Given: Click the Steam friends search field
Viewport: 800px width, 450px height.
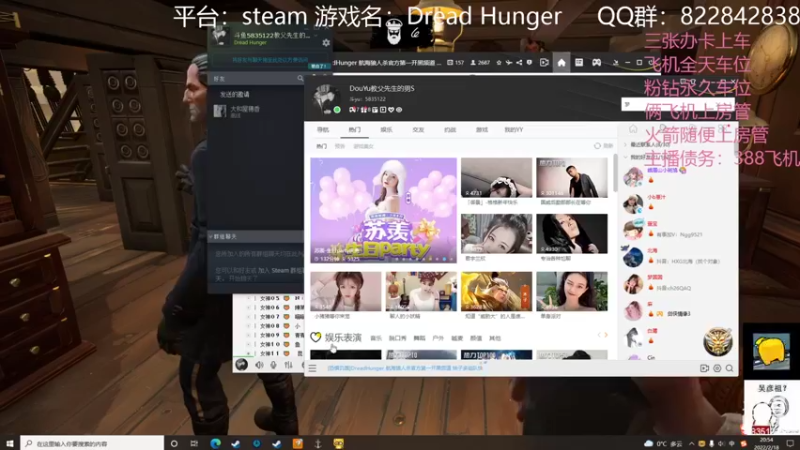Looking at the screenshot, I should point(254,79).
